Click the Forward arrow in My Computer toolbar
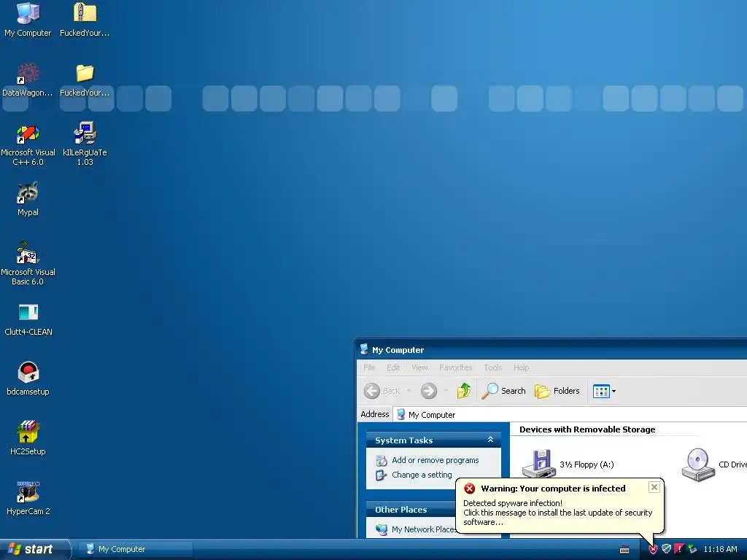This screenshot has height=560, width=747. coord(429,391)
